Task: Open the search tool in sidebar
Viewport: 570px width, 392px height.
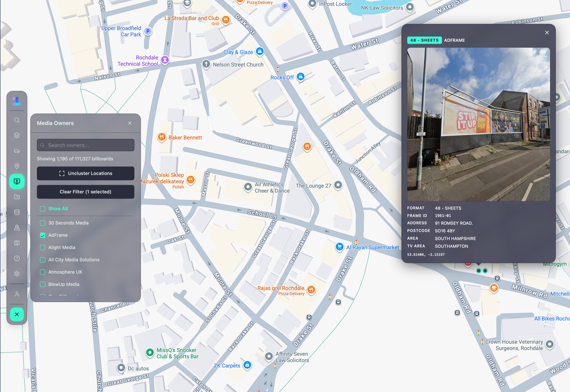Action: click(x=17, y=120)
